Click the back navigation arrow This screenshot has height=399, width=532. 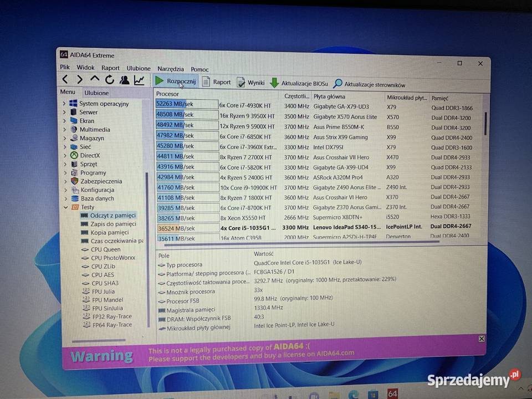click(x=65, y=79)
